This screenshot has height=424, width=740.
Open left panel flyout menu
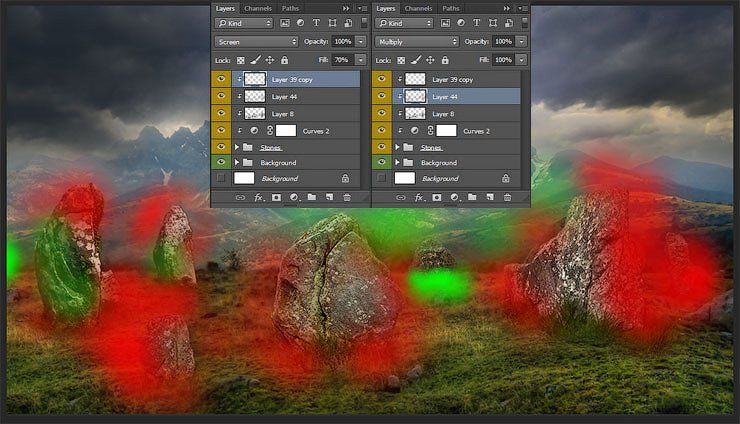coord(362,8)
